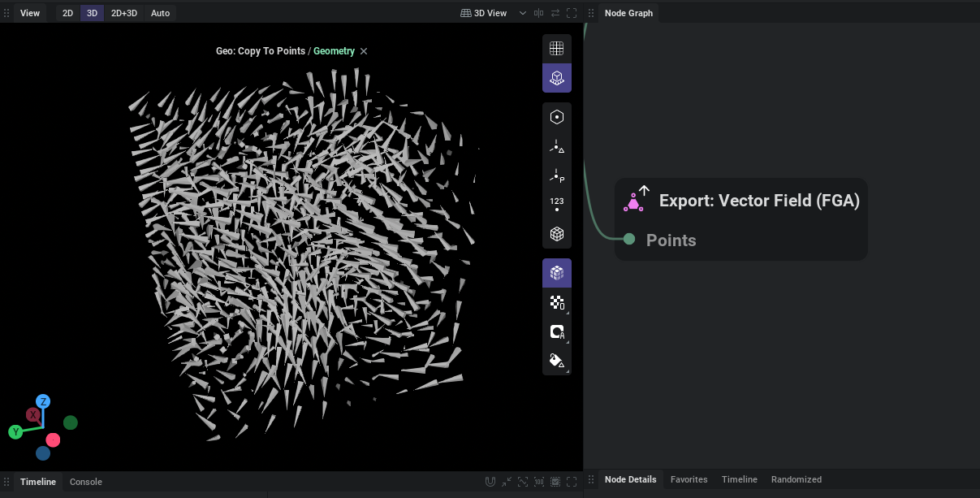The width and height of the screenshot is (980, 498).
Task: Show points display hexagon icon
Action: pos(556,117)
